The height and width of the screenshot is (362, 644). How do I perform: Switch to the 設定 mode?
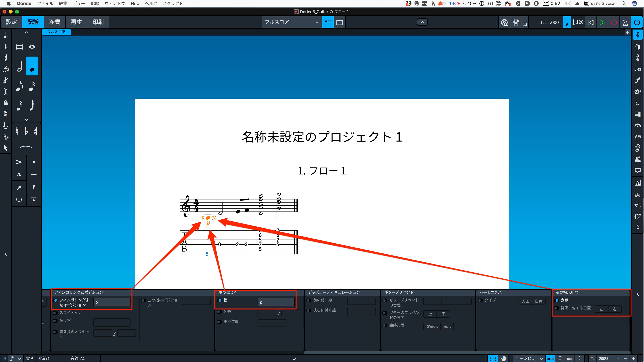coord(11,22)
